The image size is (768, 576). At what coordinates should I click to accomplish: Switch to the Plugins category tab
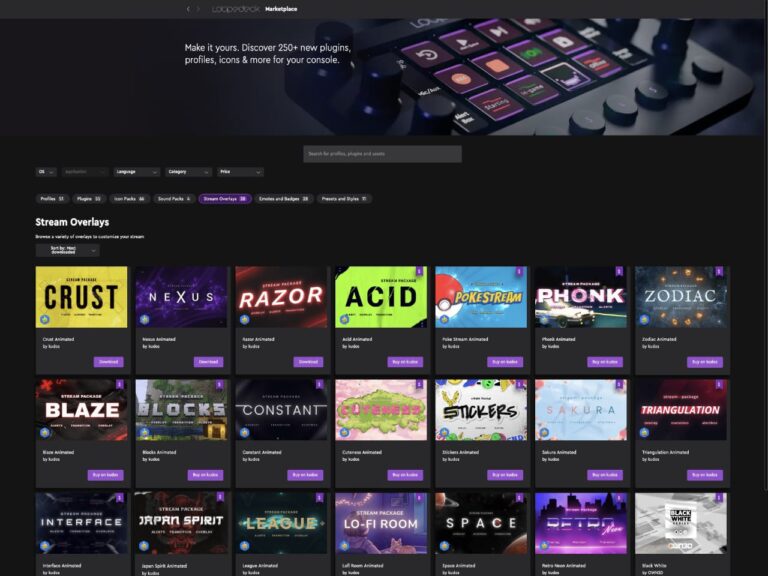click(x=88, y=199)
